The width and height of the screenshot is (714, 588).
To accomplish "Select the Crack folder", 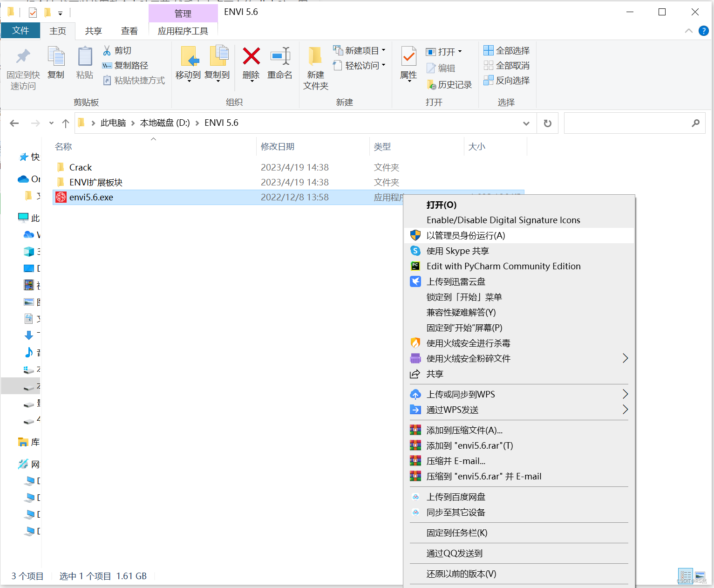I will pos(81,167).
